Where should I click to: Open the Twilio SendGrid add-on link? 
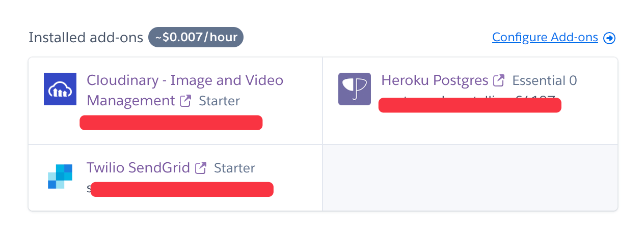(x=138, y=168)
